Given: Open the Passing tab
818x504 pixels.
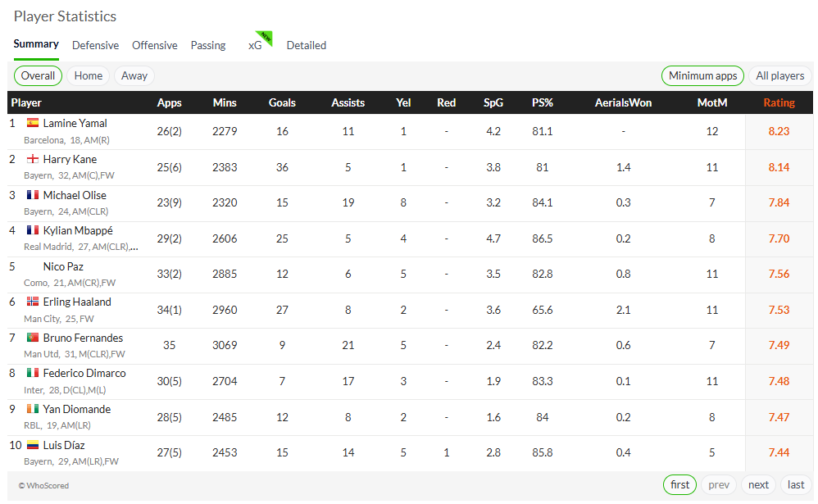Looking at the screenshot, I should [x=208, y=45].
